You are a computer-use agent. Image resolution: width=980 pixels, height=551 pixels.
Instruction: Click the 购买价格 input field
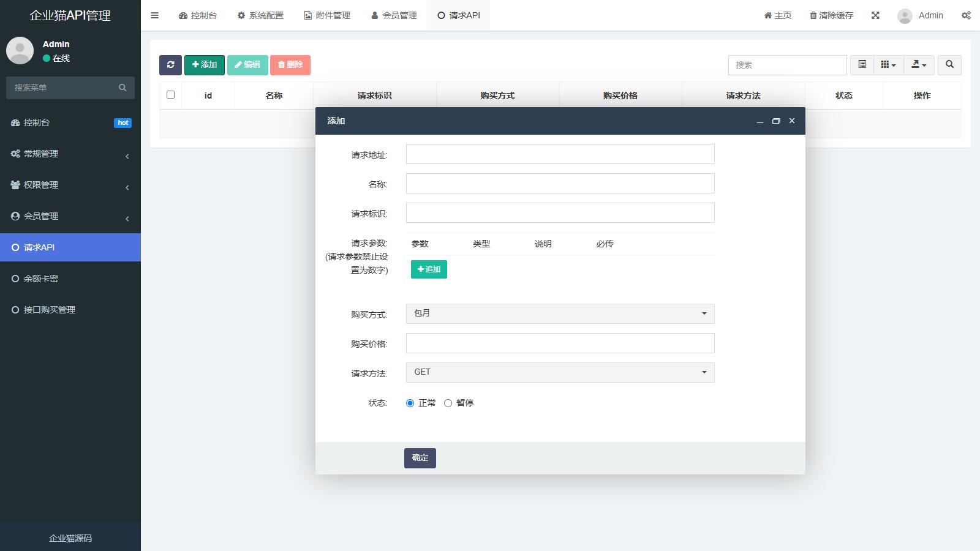tap(560, 343)
